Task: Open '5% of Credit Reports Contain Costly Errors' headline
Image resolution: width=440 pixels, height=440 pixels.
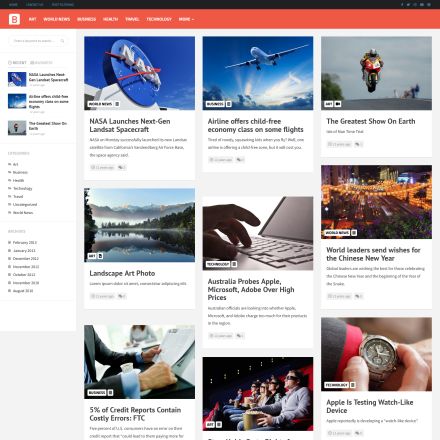Action: coord(135,414)
